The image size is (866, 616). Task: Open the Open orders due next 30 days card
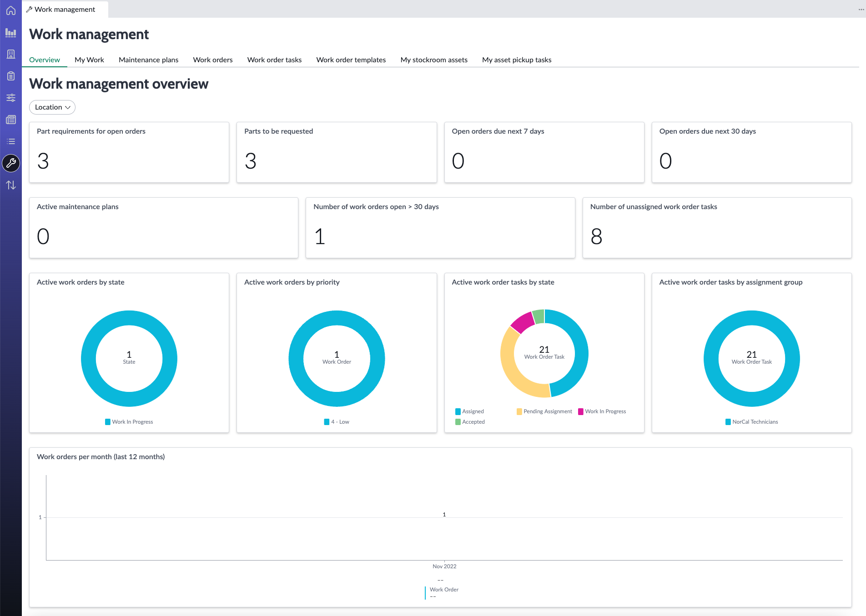[x=751, y=152]
